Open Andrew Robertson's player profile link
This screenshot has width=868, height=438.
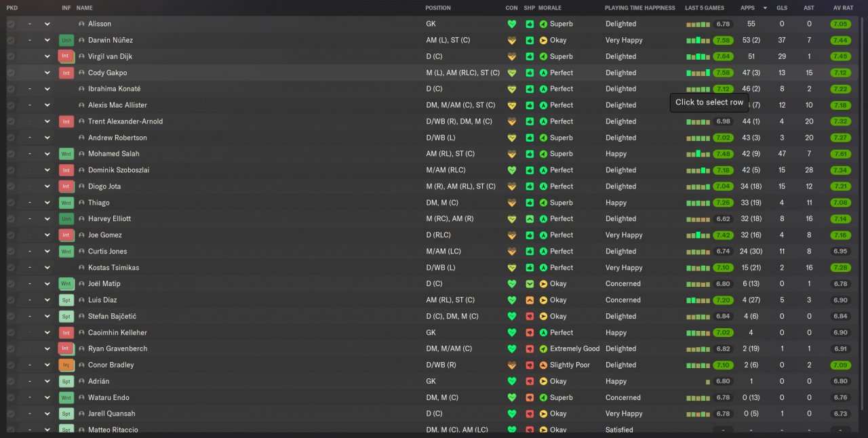point(117,138)
